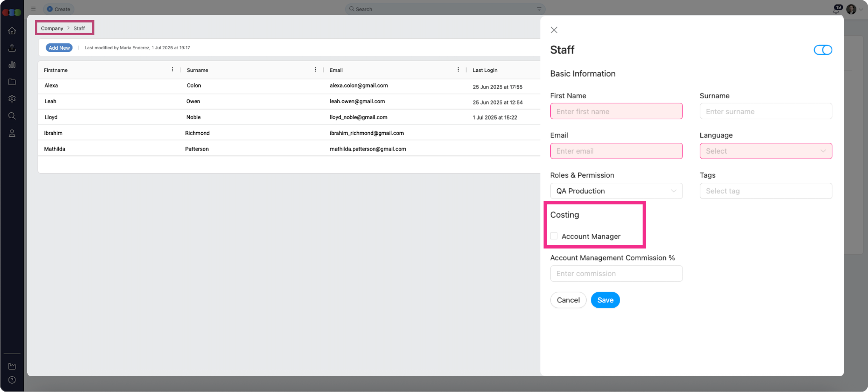Close the Staff side panel

pyautogui.click(x=554, y=30)
